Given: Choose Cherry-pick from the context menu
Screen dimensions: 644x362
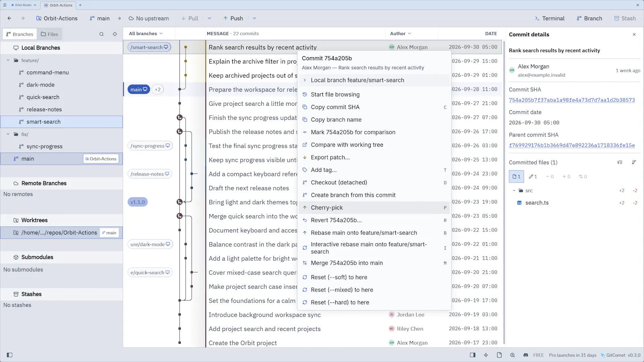Looking at the screenshot, I should pyautogui.click(x=374, y=208).
